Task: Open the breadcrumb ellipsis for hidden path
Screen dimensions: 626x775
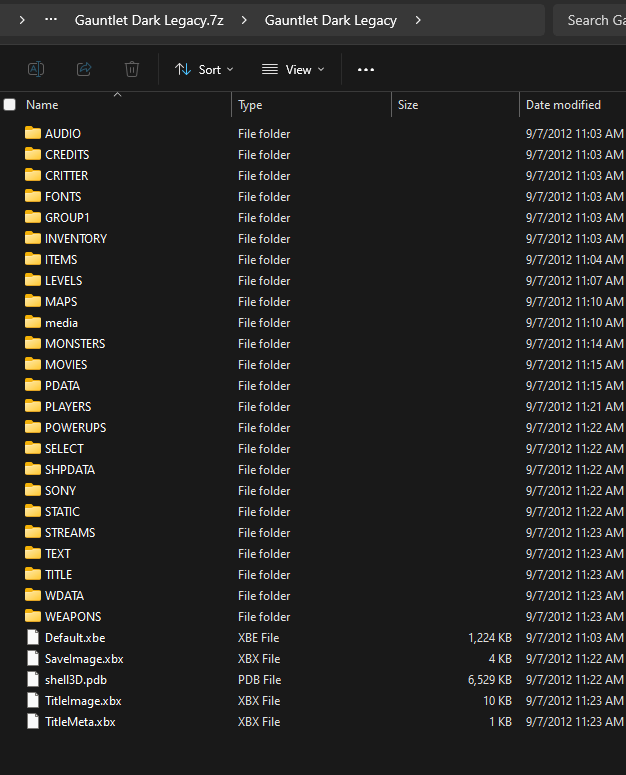Action: [x=51, y=20]
